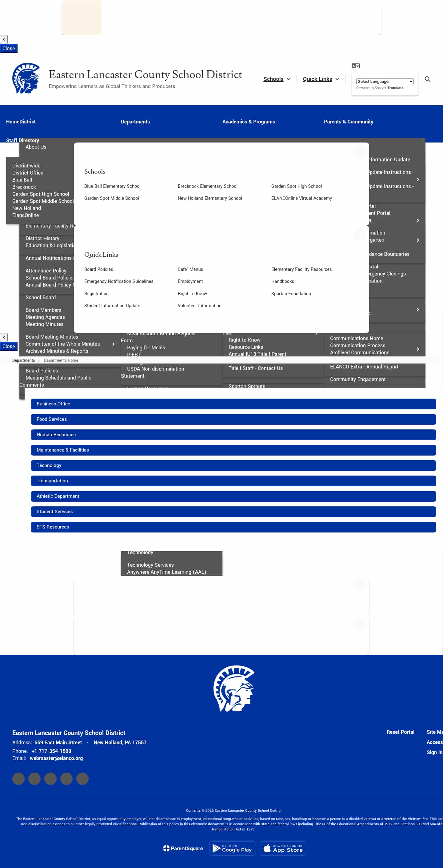Open Cafe' Menus quick link

pos(190,269)
